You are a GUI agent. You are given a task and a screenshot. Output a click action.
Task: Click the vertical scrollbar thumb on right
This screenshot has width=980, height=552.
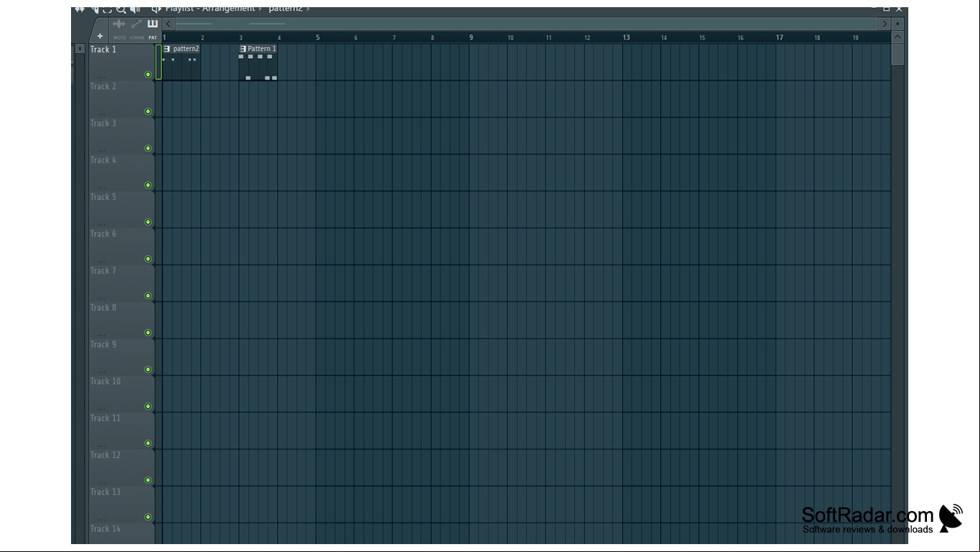[x=897, y=54]
